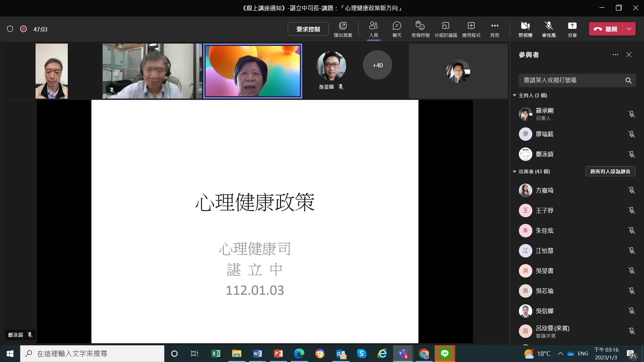Toggle mic icon for 羅承剛
The width and height of the screenshot is (644, 362).
coord(632,114)
